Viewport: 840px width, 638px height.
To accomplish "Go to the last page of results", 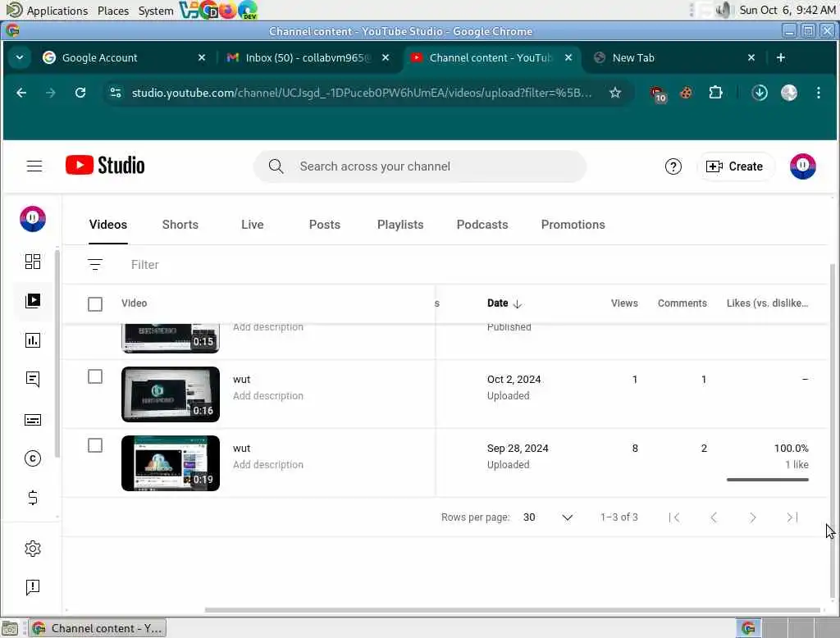I will (792, 517).
